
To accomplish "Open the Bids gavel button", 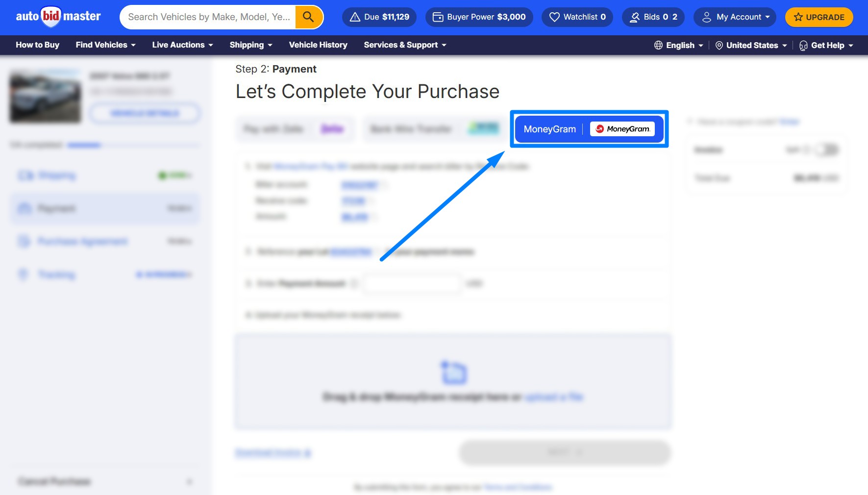I will point(653,17).
